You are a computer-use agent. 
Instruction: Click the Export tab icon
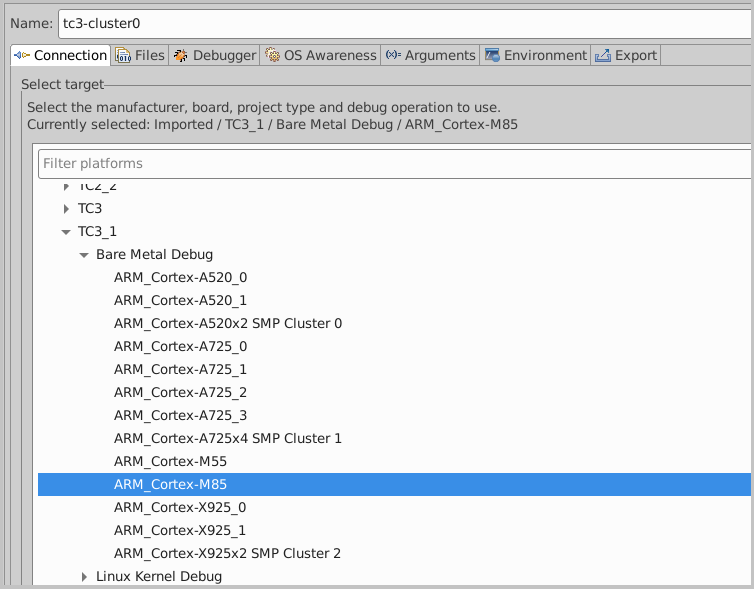click(x=603, y=56)
